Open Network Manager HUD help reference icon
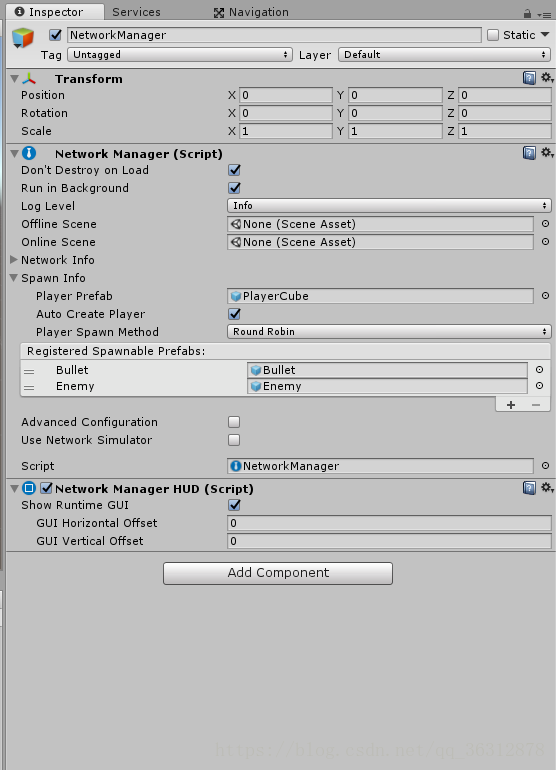Image resolution: width=556 pixels, height=770 pixels. tap(529, 488)
